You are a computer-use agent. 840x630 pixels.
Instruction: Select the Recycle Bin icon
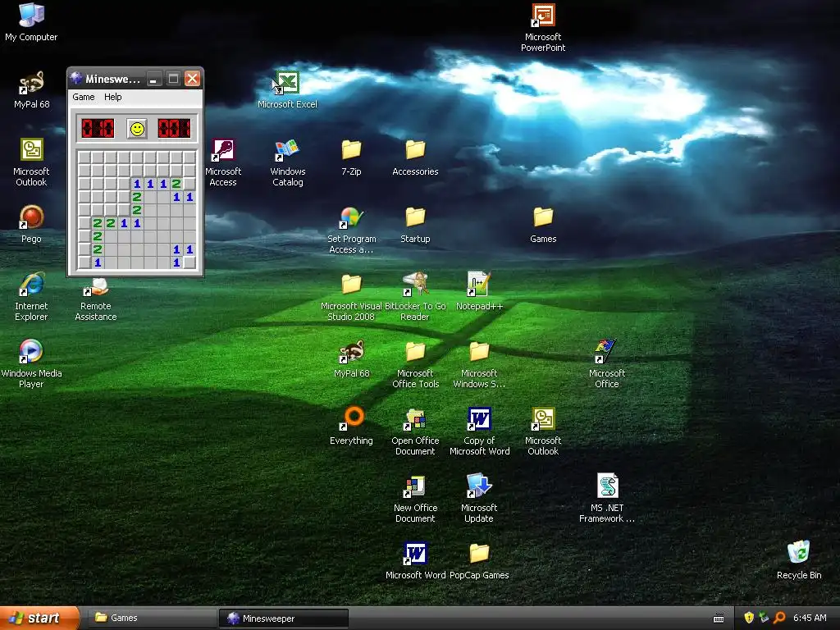pos(799,561)
